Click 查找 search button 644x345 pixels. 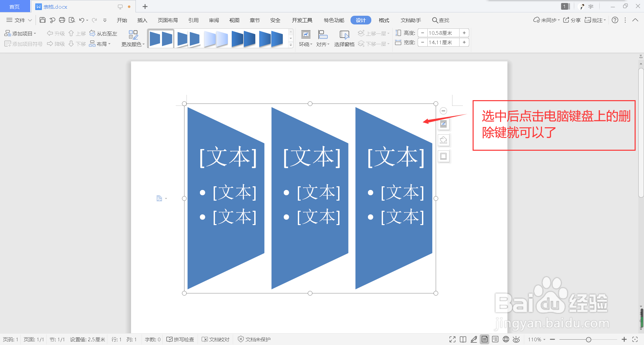click(x=440, y=20)
